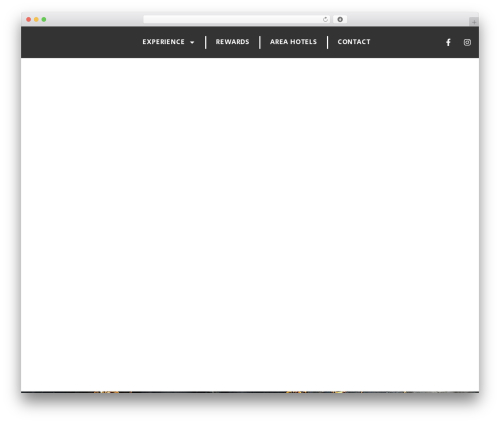500x423 pixels.
Task: Minimize the window with yellow button
Action: (x=36, y=20)
